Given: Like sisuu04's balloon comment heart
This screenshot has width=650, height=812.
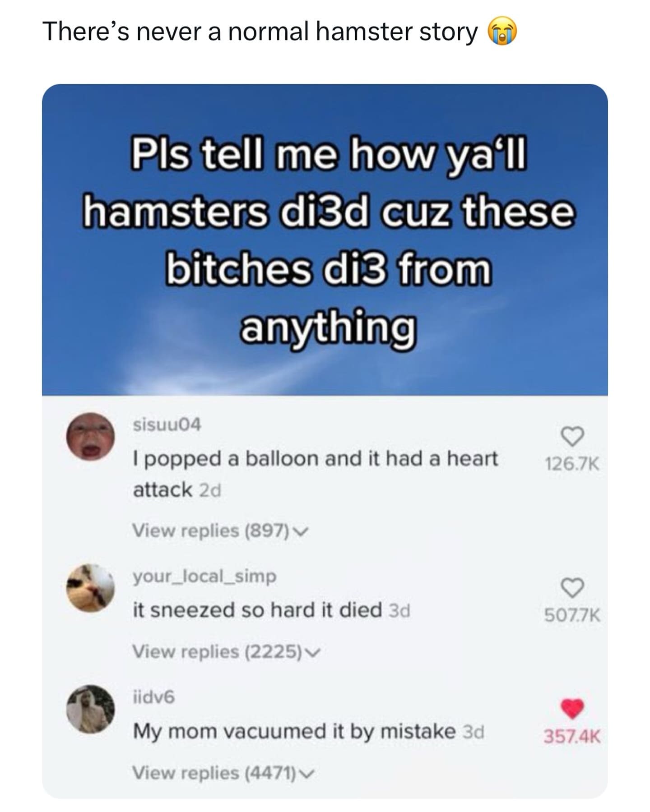Looking at the screenshot, I should pyautogui.click(x=572, y=436).
